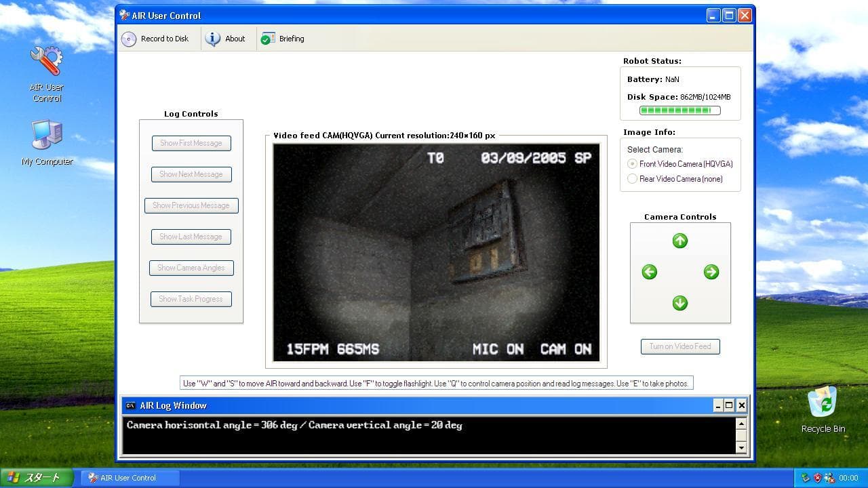Viewport: 868px width, 488px height.
Task: Tilt camera up with the green up arrow
Action: click(x=679, y=241)
